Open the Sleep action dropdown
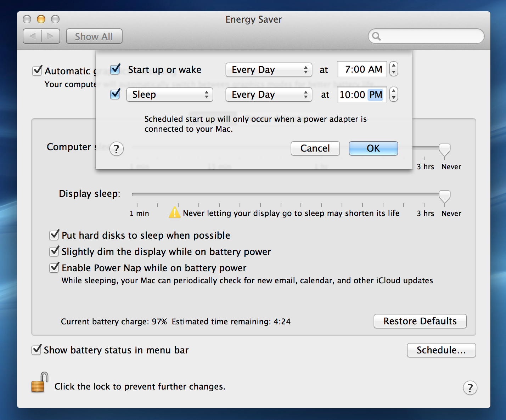Image resolution: width=506 pixels, height=420 pixels. pos(169,95)
